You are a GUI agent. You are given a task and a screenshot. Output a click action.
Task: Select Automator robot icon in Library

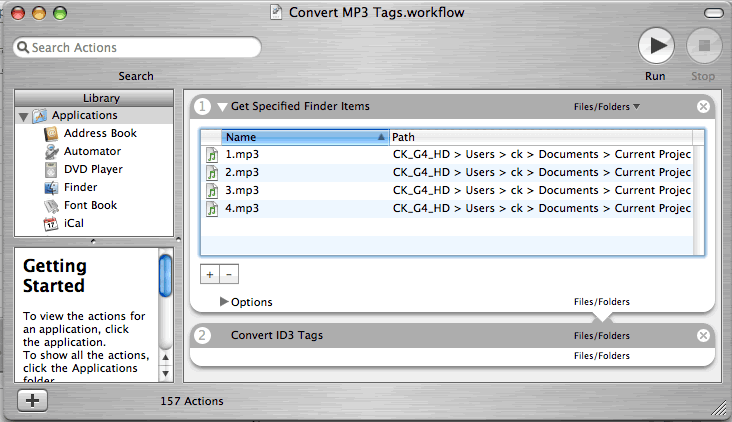(50, 152)
